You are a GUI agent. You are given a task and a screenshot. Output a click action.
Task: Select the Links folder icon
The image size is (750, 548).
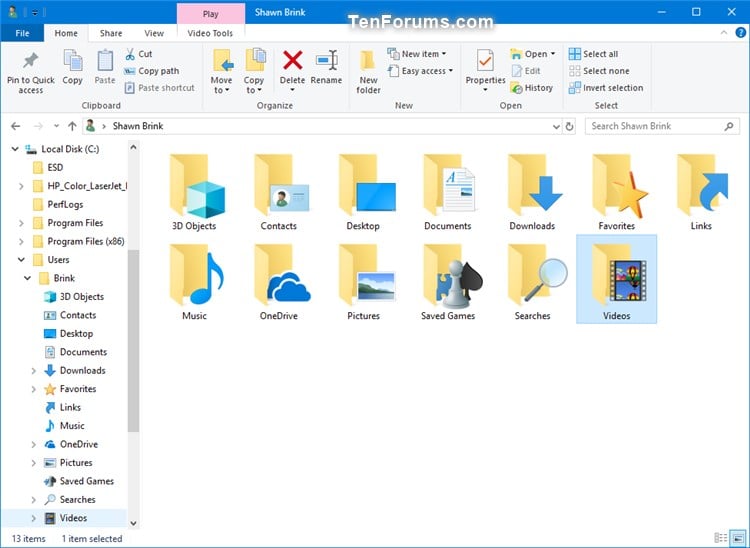pyautogui.click(x=702, y=186)
